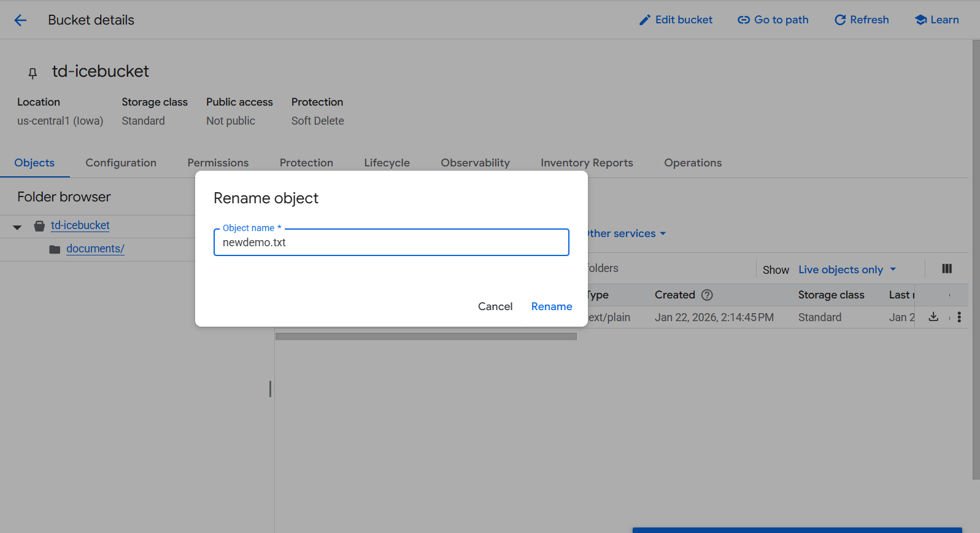Expand the other services dropdown
This screenshot has width=980, height=533.
[x=626, y=233]
